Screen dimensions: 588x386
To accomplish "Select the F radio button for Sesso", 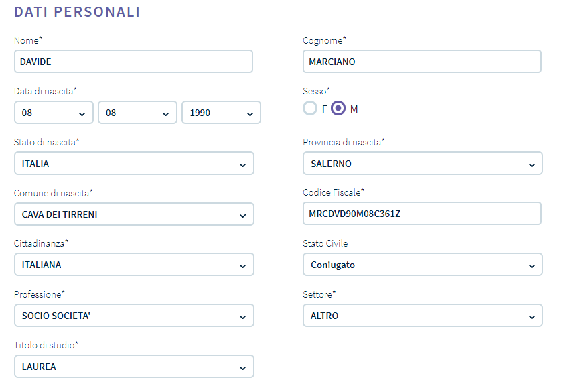I will [x=310, y=109].
